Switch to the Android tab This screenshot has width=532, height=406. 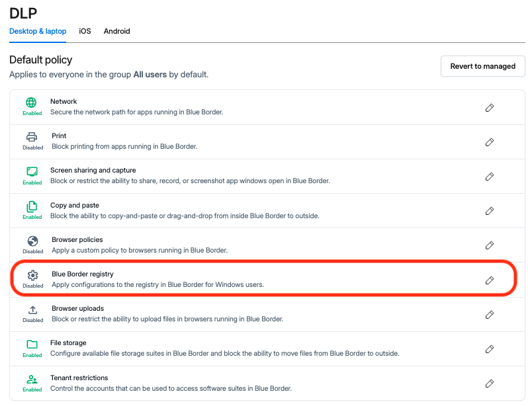click(x=116, y=31)
